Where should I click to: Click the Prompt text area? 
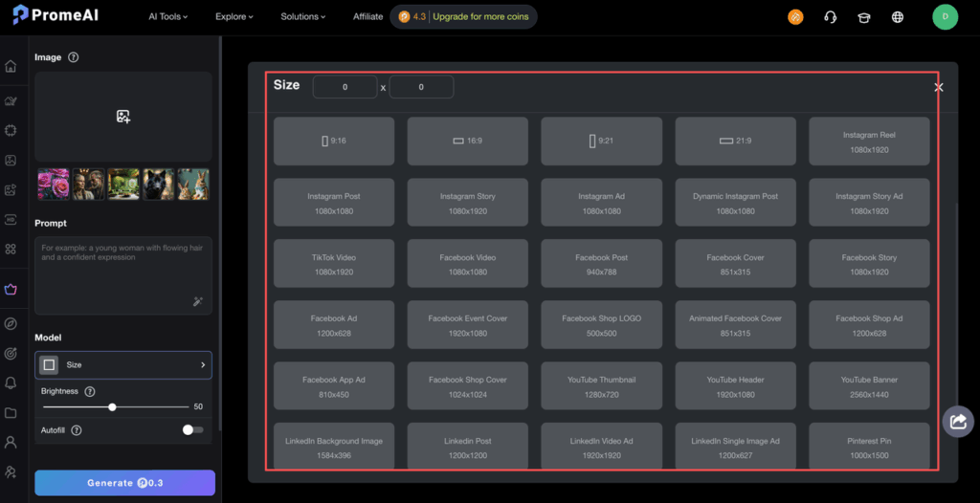click(123, 275)
